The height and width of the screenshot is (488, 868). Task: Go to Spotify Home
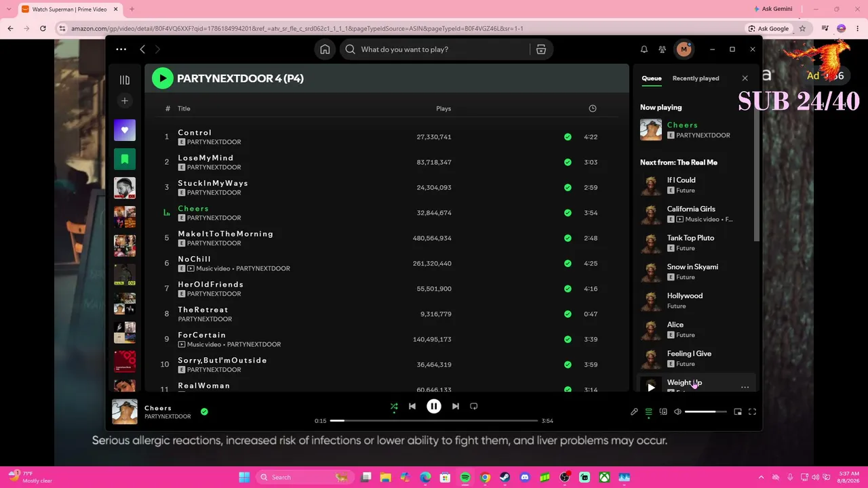325,49
